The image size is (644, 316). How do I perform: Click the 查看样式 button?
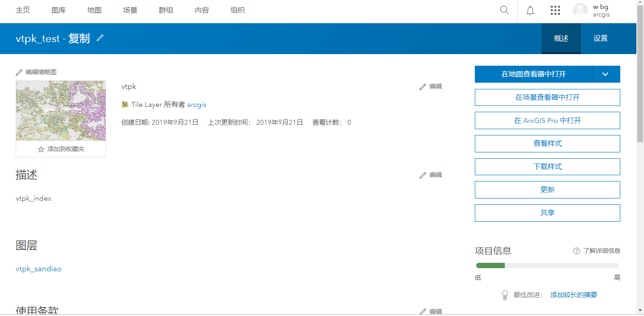point(547,144)
